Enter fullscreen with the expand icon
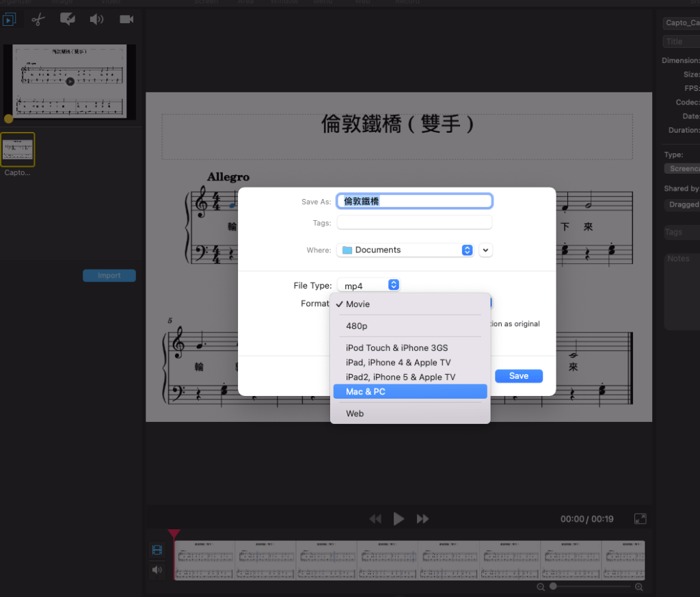This screenshot has width=700, height=597. [640, 519]
